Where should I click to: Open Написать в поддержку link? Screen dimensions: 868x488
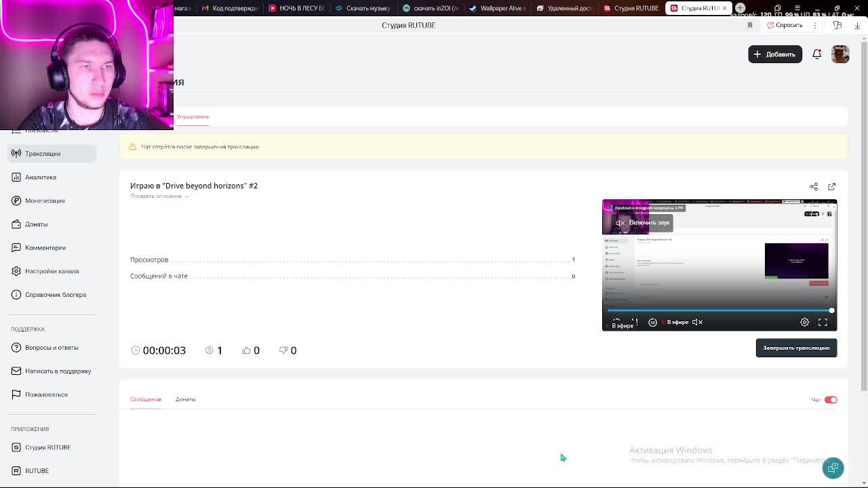click(58, 371)
